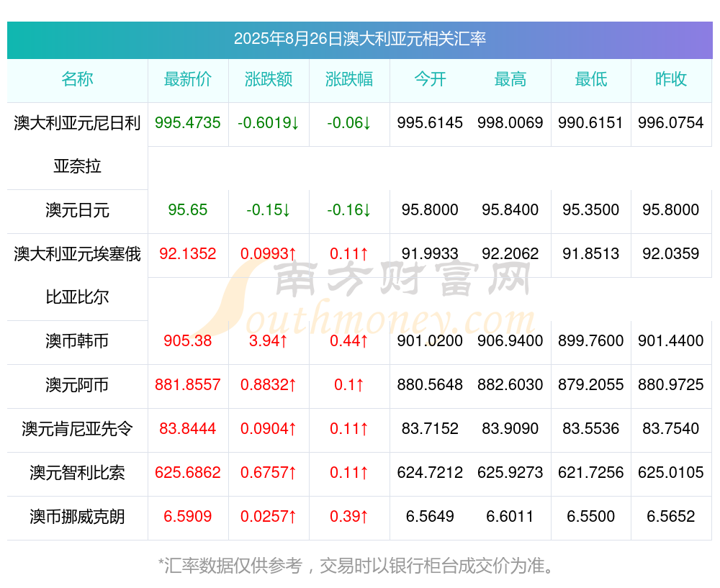This screenshot has width=720, height=588.
Task: Click latest price 625.6862
Action: tap(188, 472)
